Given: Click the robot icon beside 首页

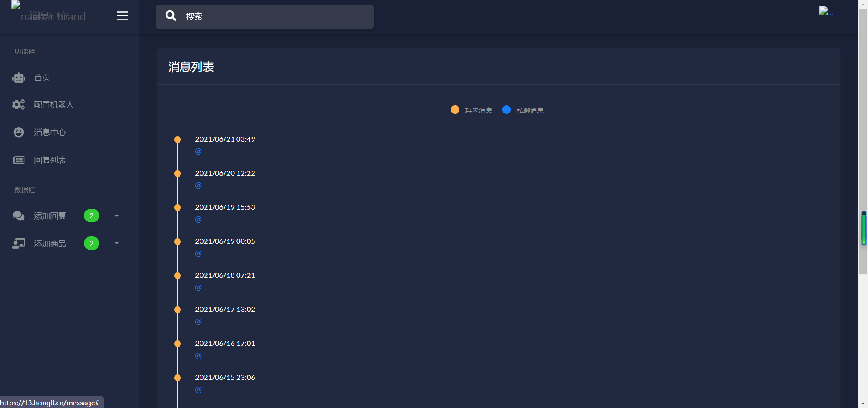Looking at the screenshot, I should (19, 78).
